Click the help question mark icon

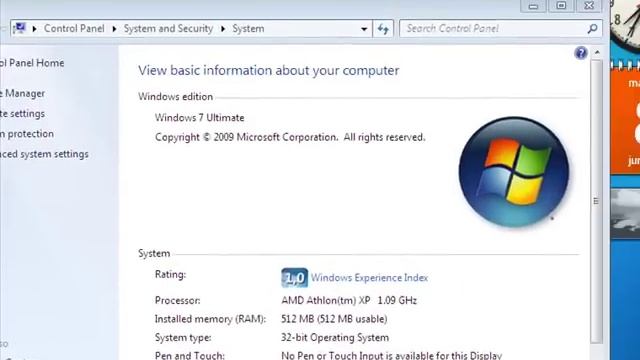(x=581, y=53)
